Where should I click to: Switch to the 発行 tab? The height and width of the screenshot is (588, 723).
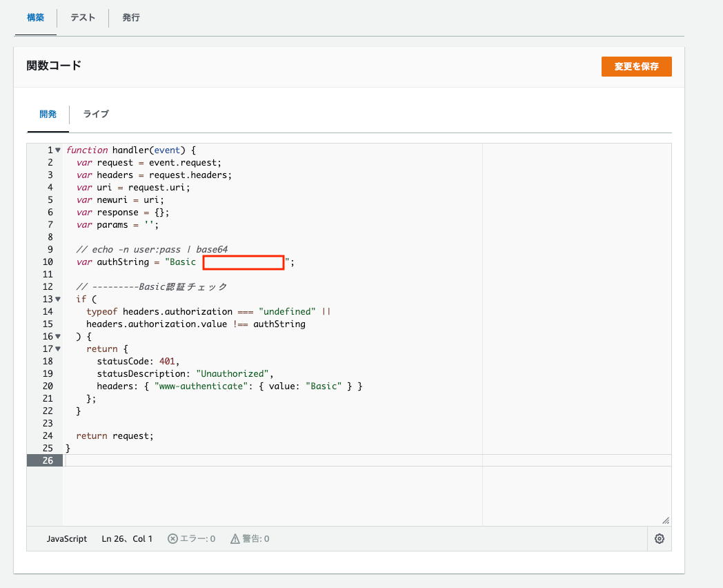point(131,17)
